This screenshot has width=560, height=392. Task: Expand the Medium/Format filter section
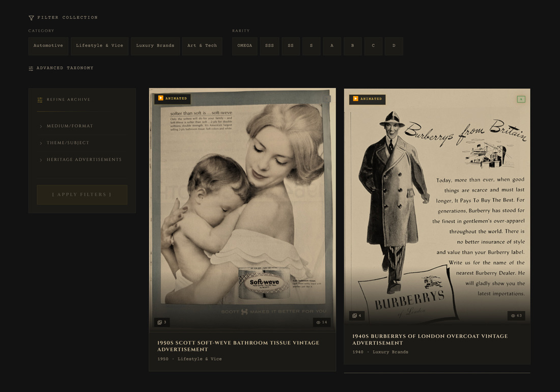click(70, 126)
